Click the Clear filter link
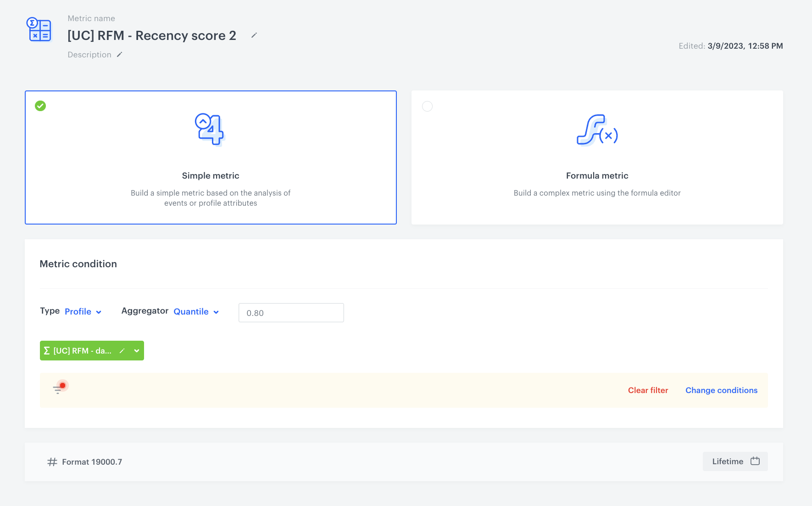This screenshot has height=506, width=812. click(x=648, y=390)
